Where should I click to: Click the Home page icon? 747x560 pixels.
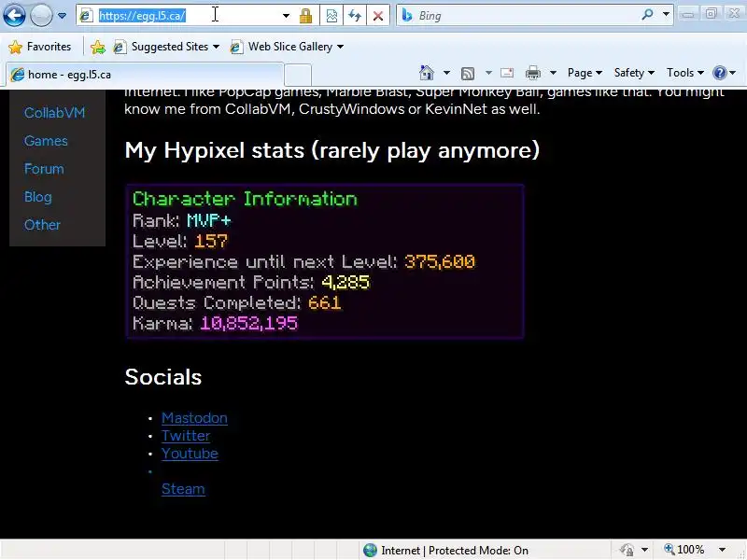click(x=427, y=73)
